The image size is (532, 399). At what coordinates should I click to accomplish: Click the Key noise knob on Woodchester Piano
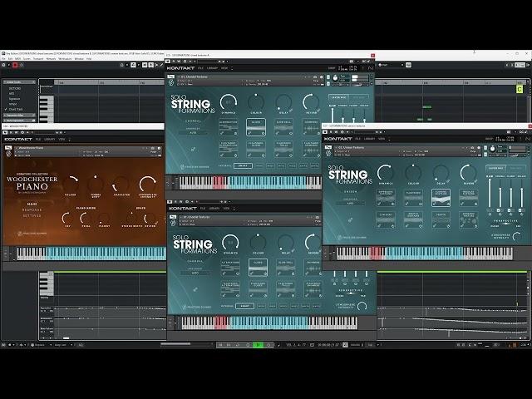click(x=67, y=218)
